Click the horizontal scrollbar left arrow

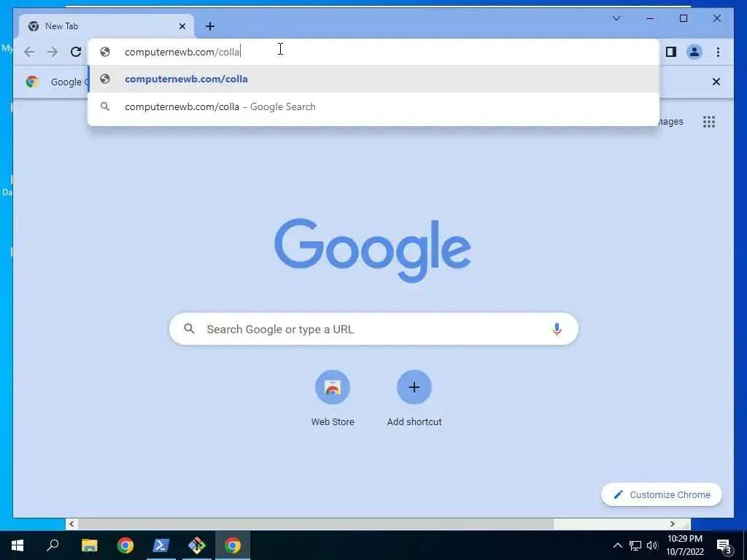(71, 524)
